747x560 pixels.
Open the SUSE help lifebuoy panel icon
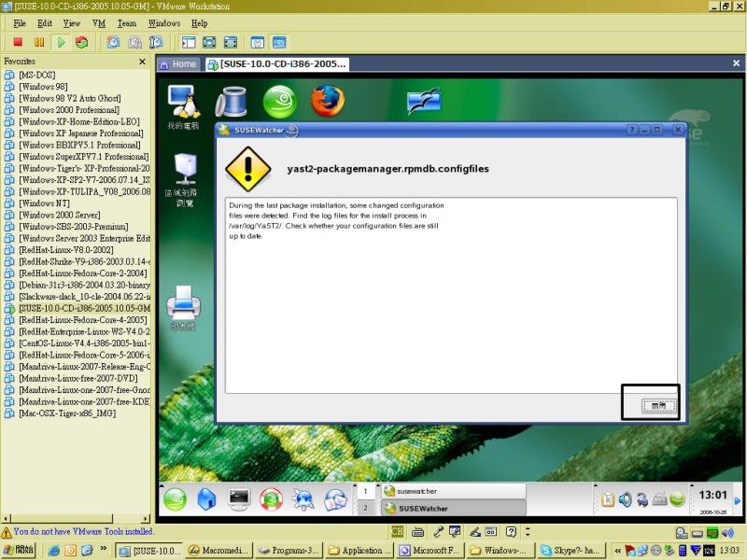tap(271, 499)
